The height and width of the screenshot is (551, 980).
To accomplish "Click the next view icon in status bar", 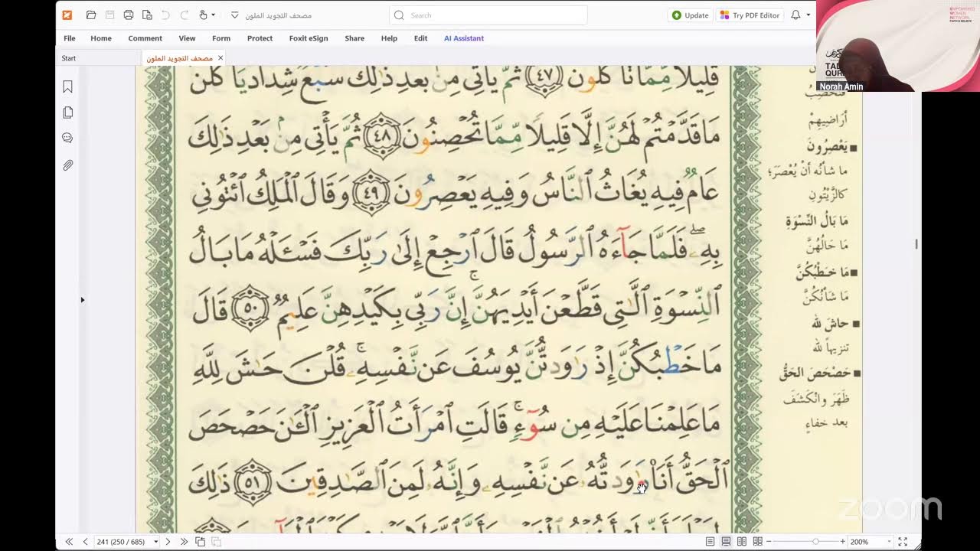I will pos(217,542).
